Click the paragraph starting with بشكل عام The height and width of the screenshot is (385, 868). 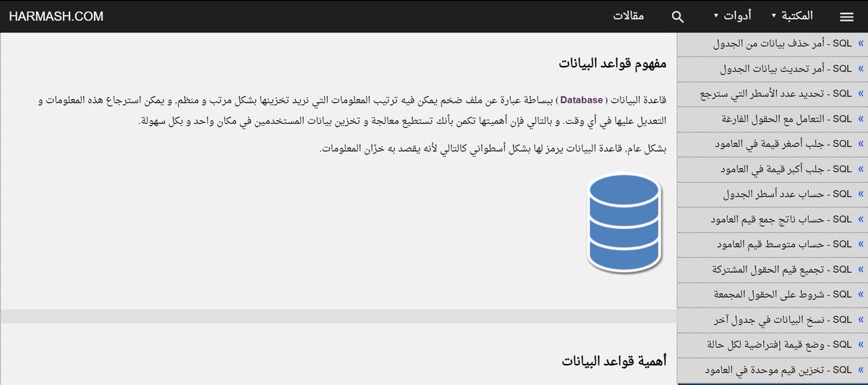click(493, 149)
